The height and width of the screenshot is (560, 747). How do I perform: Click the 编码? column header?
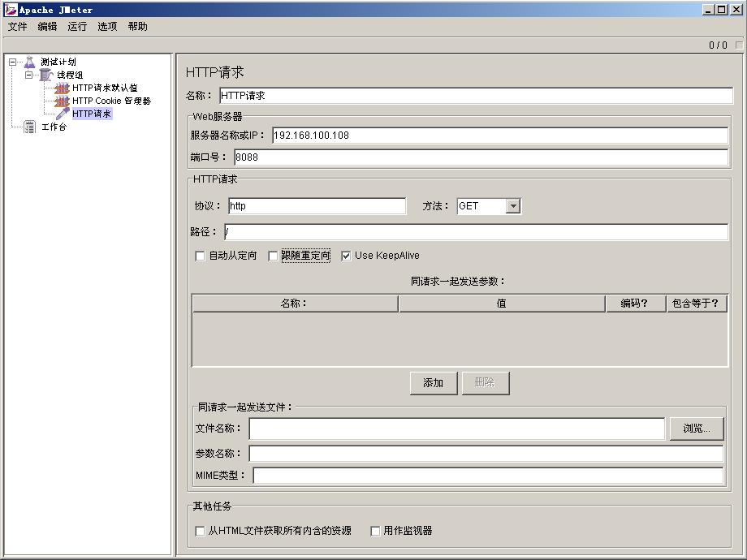click(x=636, y=304)
